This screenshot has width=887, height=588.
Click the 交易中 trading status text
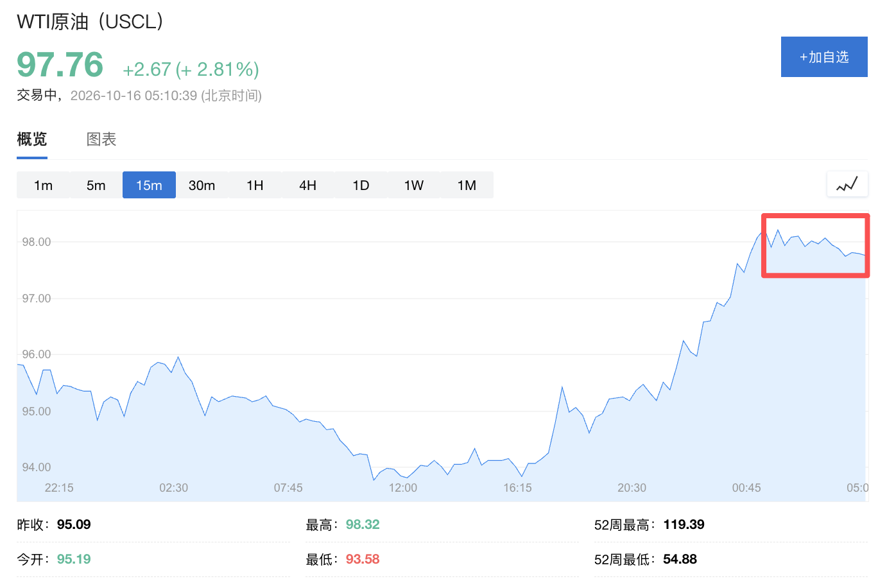37,95
